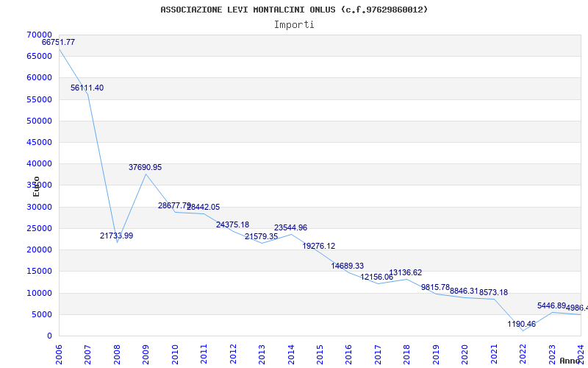Click the 40000 y-axis tick label
The width and height of the screenshot is (588, 368).
[x=40, y=163]
